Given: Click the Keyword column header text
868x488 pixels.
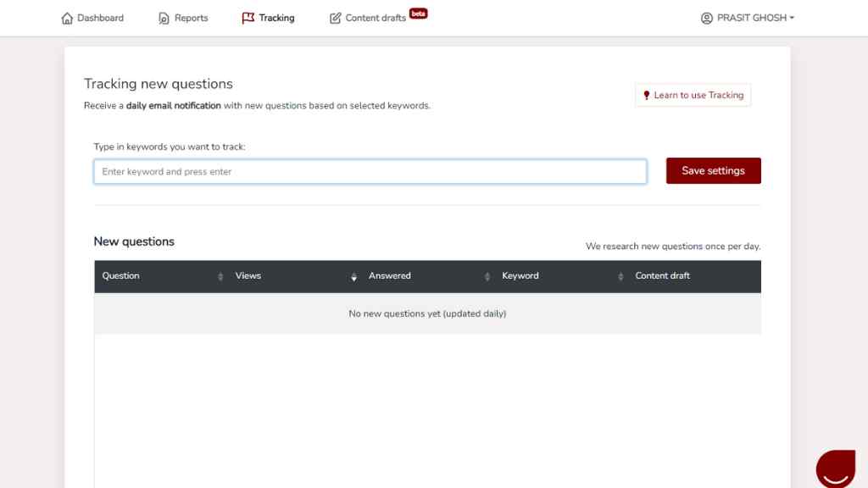Looking at the screenshot, I should point(520,276).
